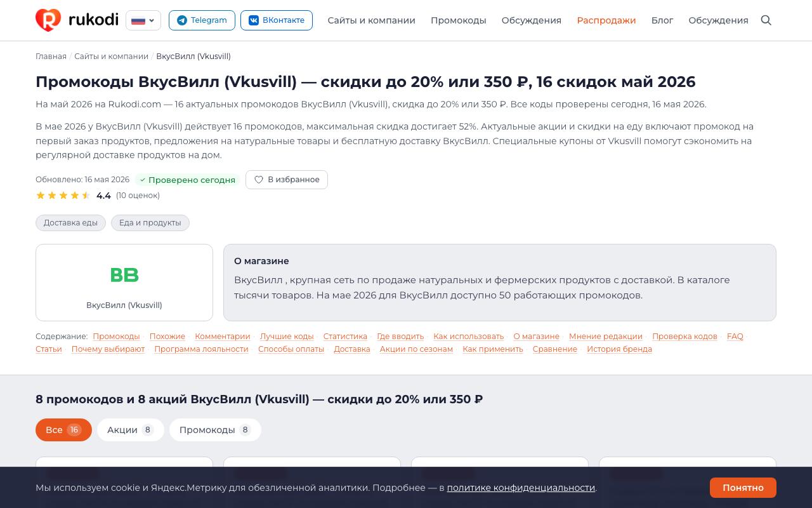Open the Распродажи menu item
This screenshot has height=508, width=812.
(606, 20)
